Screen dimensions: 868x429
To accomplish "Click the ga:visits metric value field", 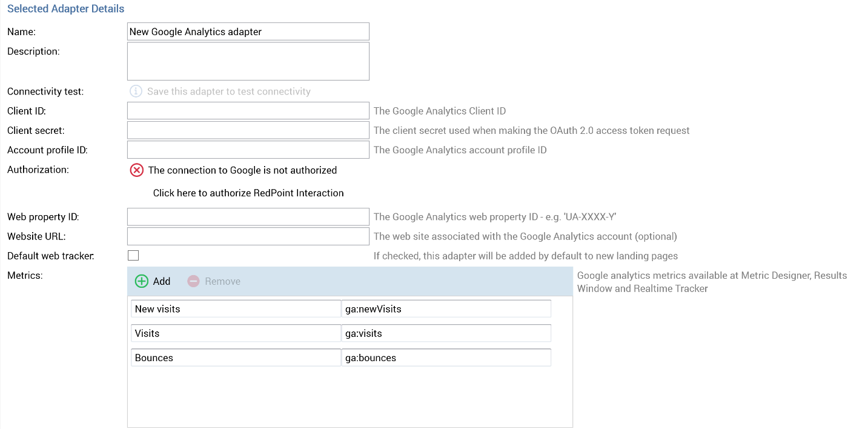I will tap(446, 333).
